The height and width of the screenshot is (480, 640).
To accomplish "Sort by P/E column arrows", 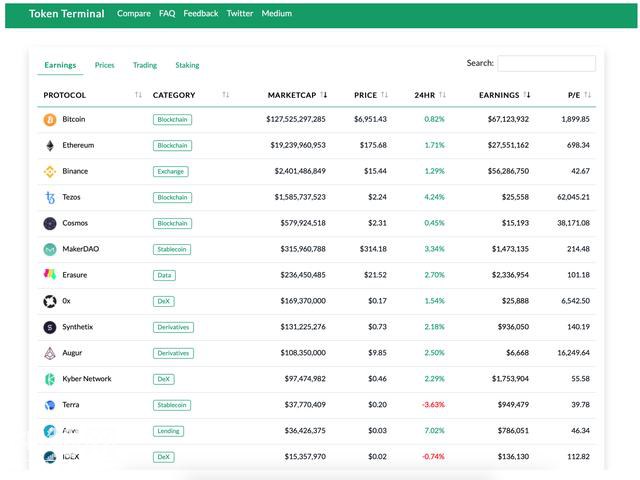I will pyautogui.click(x=587, y=95).
